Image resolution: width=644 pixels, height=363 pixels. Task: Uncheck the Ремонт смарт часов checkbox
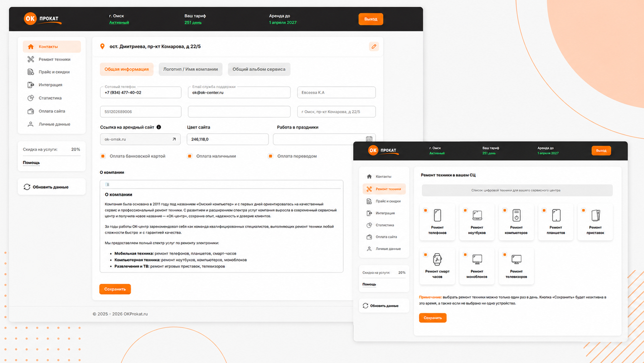(426, 255)
